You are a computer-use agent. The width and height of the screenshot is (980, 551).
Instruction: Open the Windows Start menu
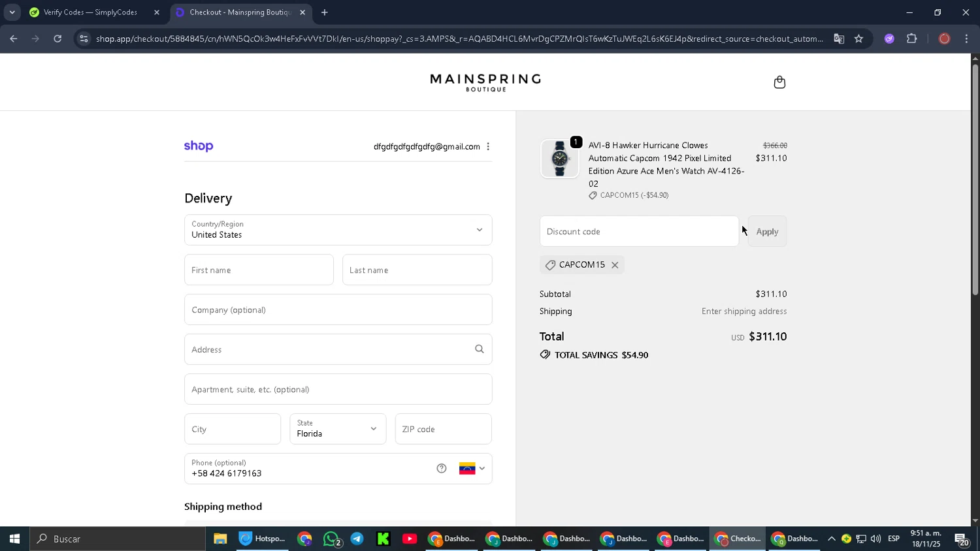[x=14, y=539]
